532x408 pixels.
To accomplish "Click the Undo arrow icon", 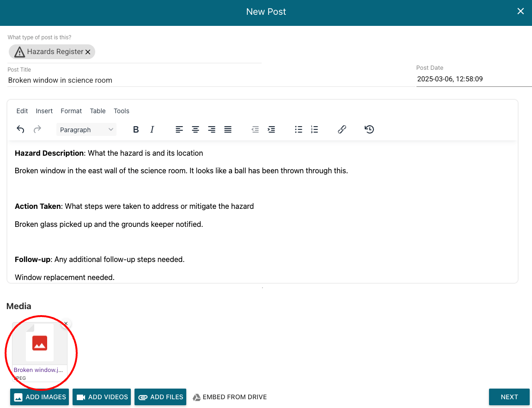I will 20,129.
